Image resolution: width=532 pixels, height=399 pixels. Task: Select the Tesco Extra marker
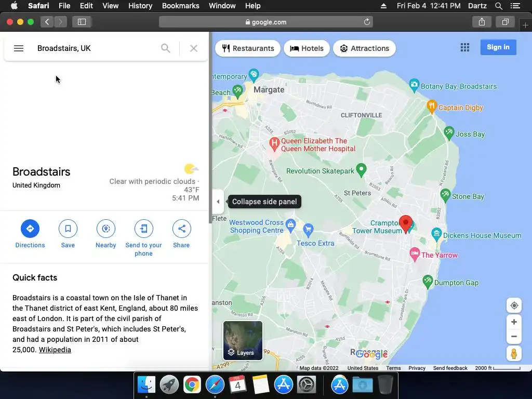tap(308, 230)
